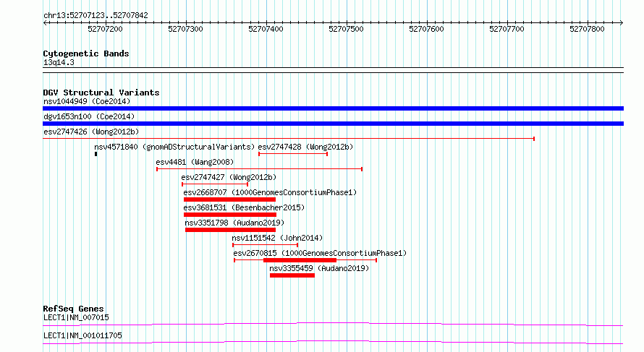Open gene label LECT1|NM_001011705
644x352 pixels.
tap(82, 335)
